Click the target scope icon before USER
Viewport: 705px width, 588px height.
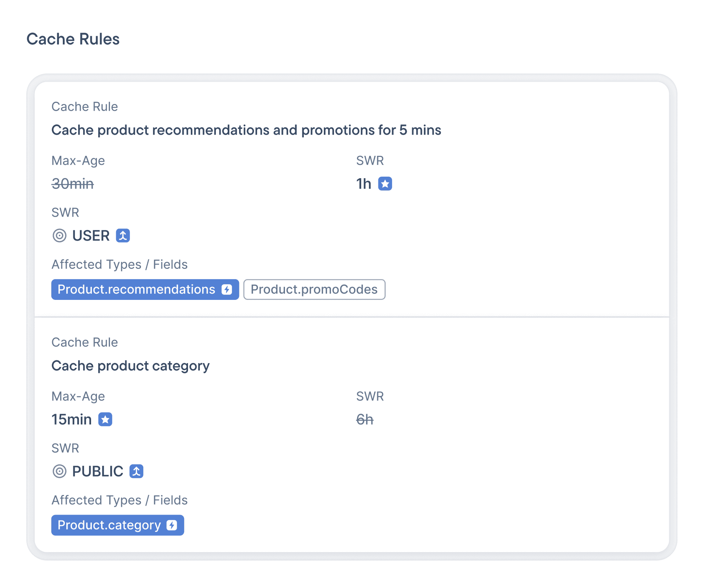(59, 236)
